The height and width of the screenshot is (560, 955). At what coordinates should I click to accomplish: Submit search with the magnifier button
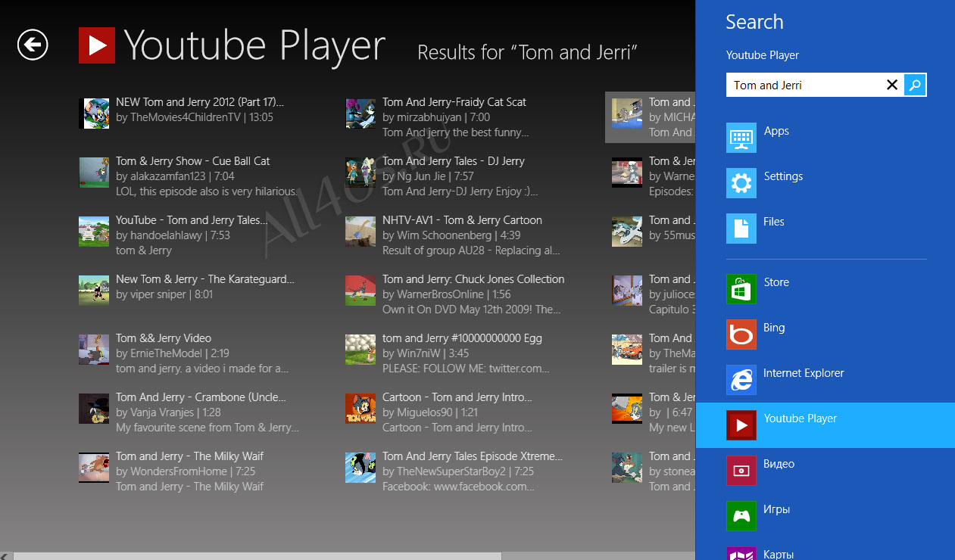pos(915,85)
